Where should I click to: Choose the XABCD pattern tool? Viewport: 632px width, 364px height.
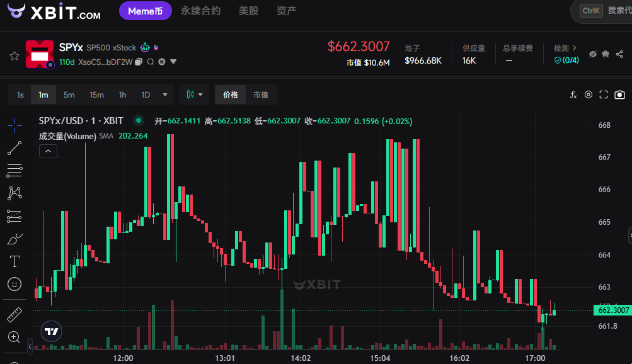click(14, 193)
